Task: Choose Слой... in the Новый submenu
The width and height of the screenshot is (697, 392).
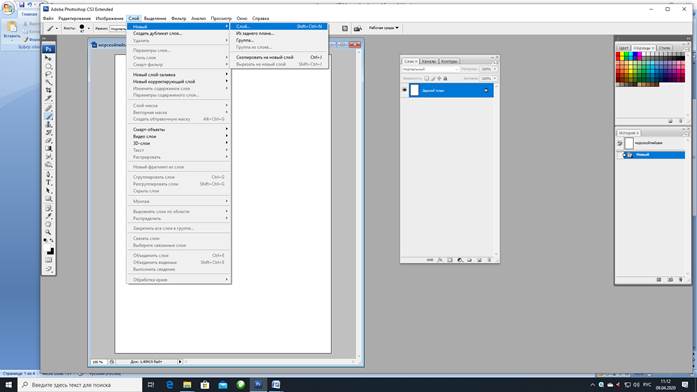Action: pyautogui.click(x=279, y=26)
